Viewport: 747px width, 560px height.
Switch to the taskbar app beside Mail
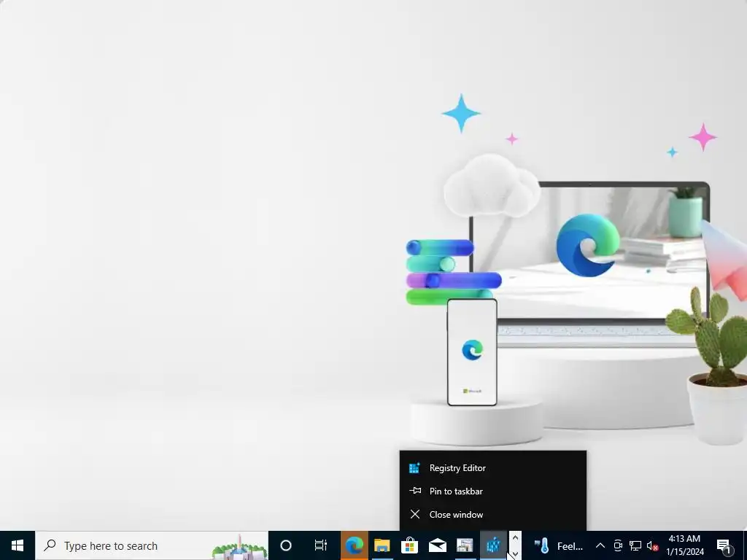point(465,545)
